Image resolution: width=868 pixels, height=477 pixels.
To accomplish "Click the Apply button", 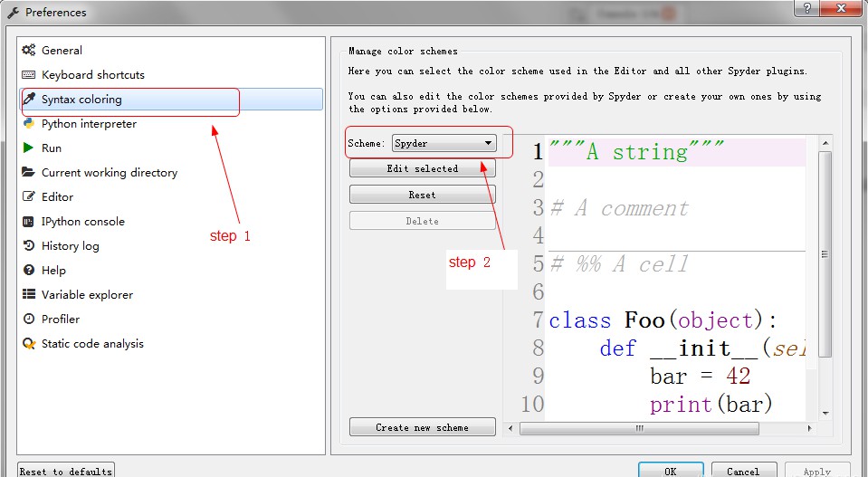I will (817, 471).
